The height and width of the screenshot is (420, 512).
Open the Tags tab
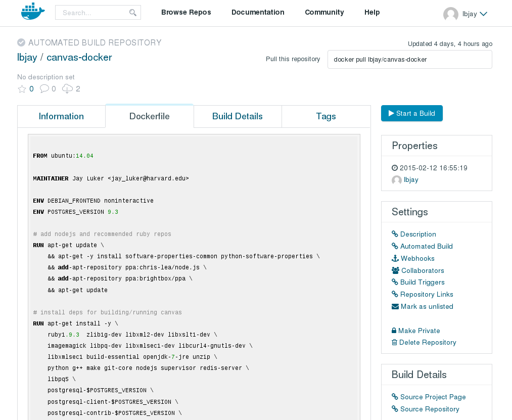point(326,116)
